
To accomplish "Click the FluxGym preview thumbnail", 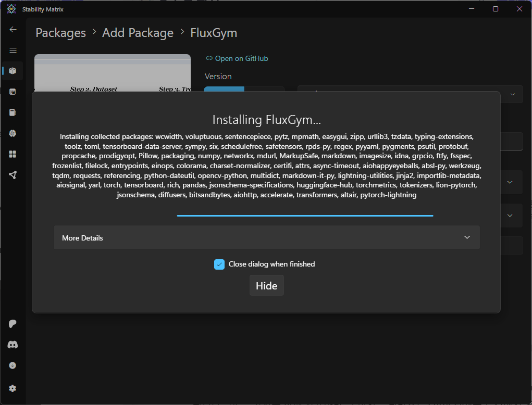I will (113, 73).
